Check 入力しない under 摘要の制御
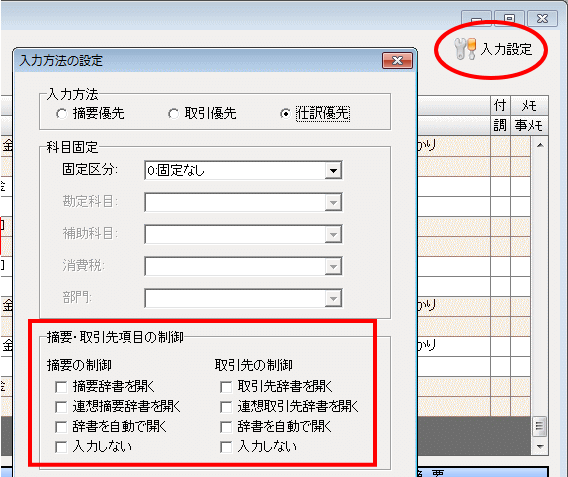Screen dimensions: 568x477 tap(61, 447)
